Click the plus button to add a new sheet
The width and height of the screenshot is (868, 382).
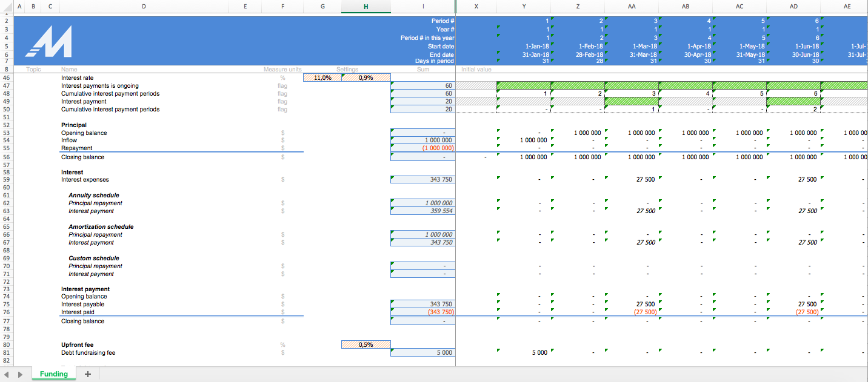tap(87, 374)
